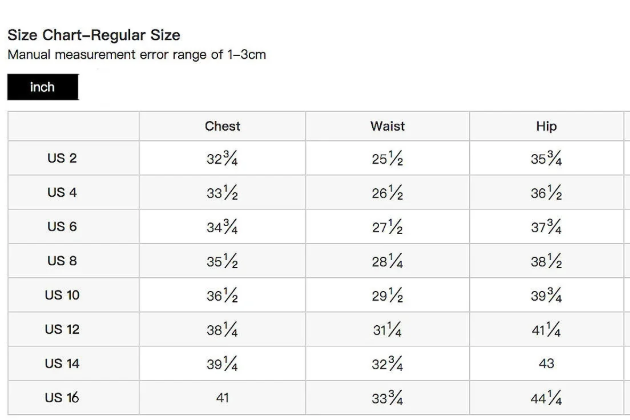This screenshot has width=630, height=420.
Task: Click the US 4 size row label
Action: 62,193
